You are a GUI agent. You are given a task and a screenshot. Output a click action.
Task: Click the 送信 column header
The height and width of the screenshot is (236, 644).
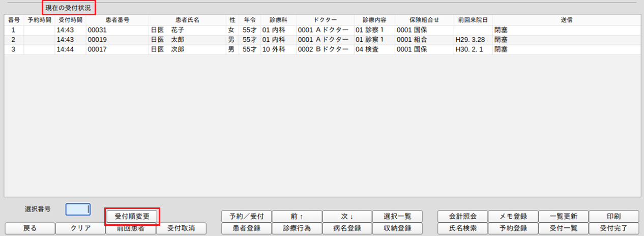click(567, 20)
